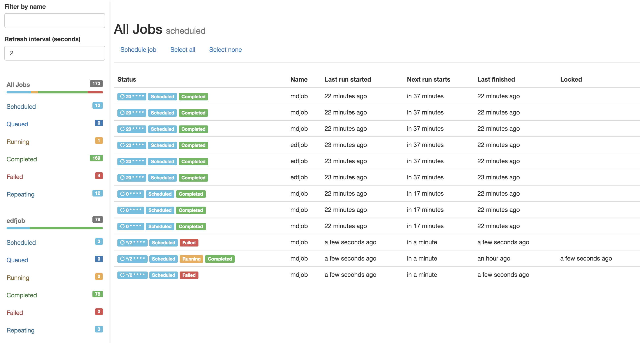644x343 pixels.
Task: Click repeat icon in edfjob row finished 23 minutes ago
Action: (x=122, y=177)
